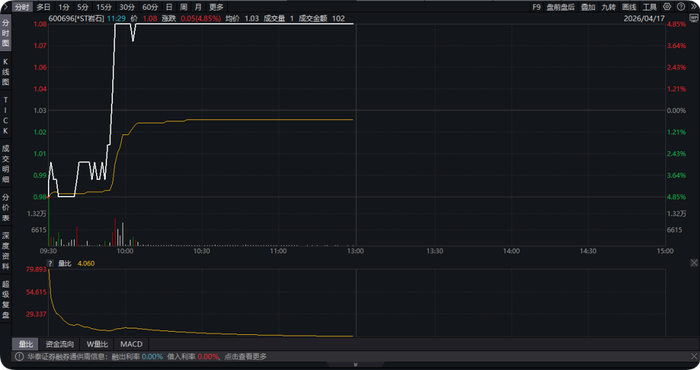The width and height of the screenshot is (700, 370).
Task: Switch to the 分时 intraday chart tab
Action: (x=22, y=7)
